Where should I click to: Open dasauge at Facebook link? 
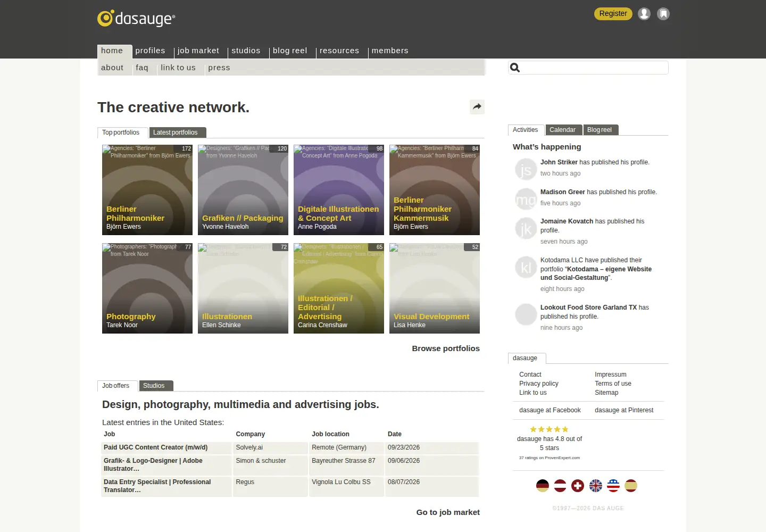[550, 410]
